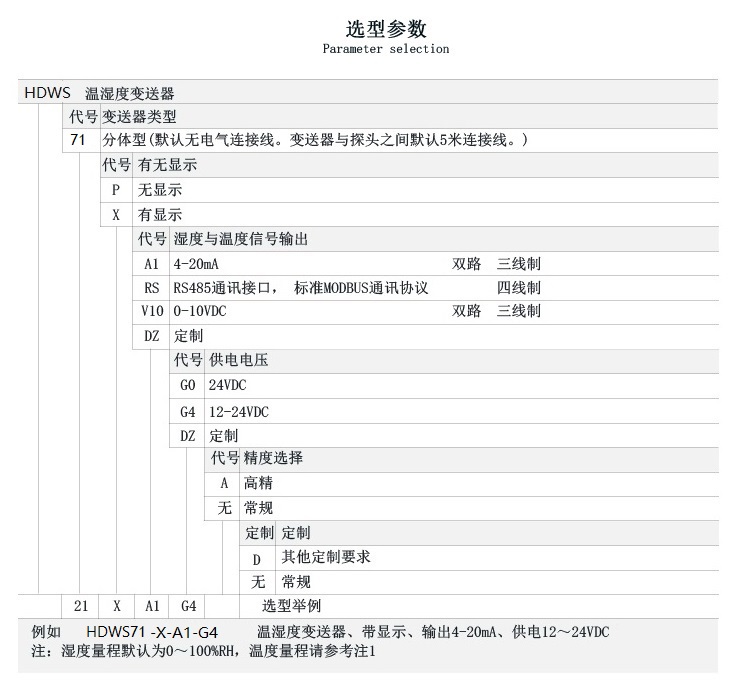Click D 其他定制要求 row
Viewport: 750px width, 681px height.
click(479, 558)
